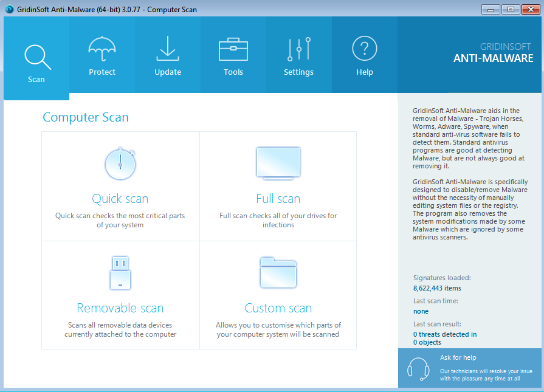Open the Settings sliders icon
This screenshot has height=392, width=544.
tap(298, 49)
